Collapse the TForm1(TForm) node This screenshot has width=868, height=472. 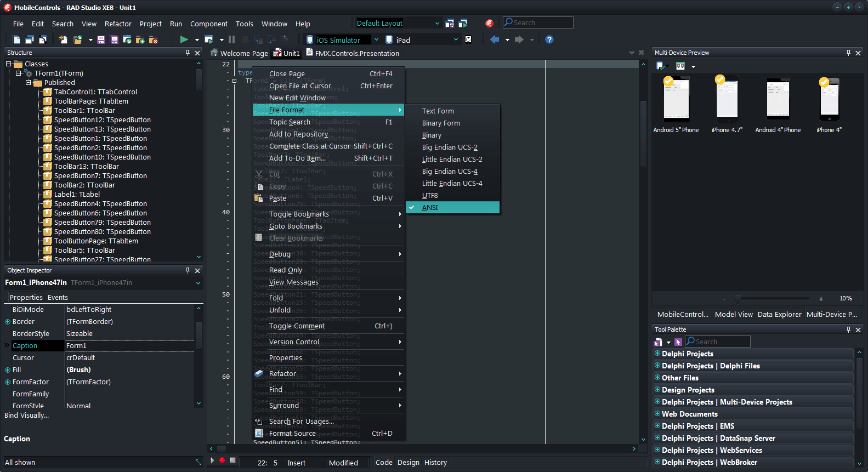pos(19,73)
